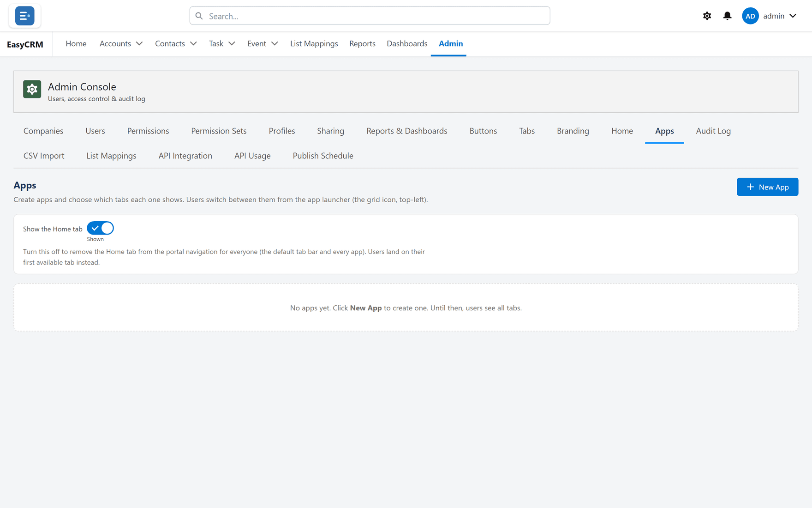
Task: Open the admin user menu chevron
Action: point(793,16)
